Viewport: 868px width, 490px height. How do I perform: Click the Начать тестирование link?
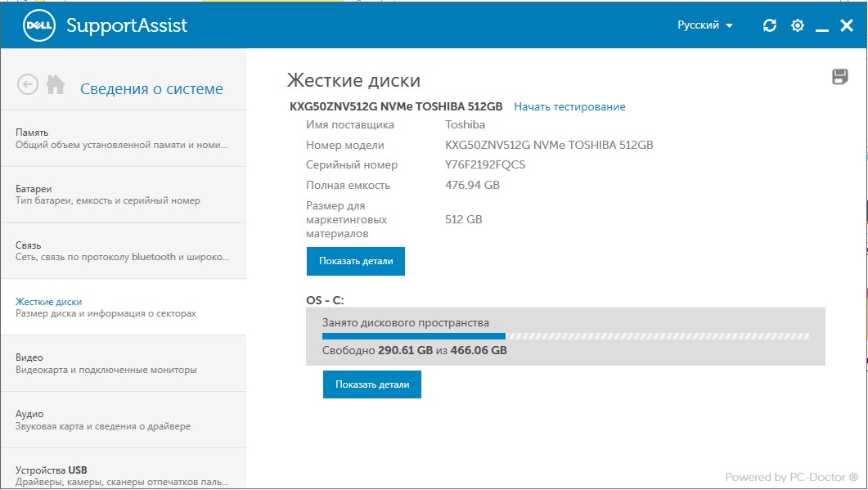coord(569,107)
